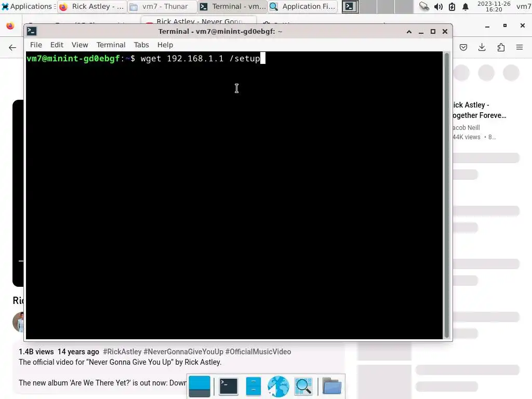Screen dimensions: 532x399
Task: Open the terminal window's View menu
Action: [79, 45]
